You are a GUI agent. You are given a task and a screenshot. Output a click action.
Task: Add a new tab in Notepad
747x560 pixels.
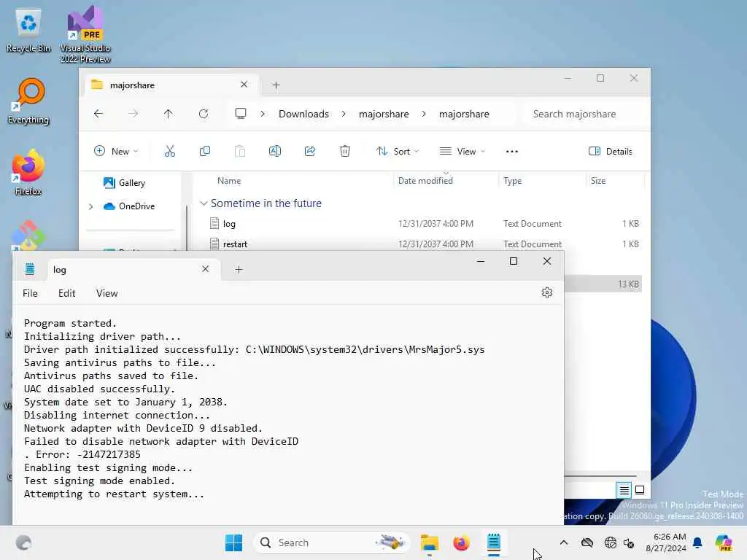pyautogui.click(x=239, y=270)
